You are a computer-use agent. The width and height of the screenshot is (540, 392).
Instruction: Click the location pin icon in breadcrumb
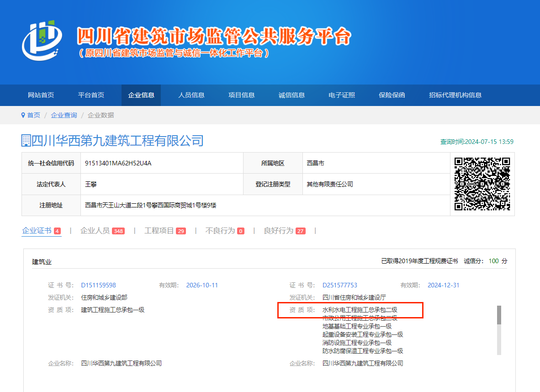[x=23, y=115]
